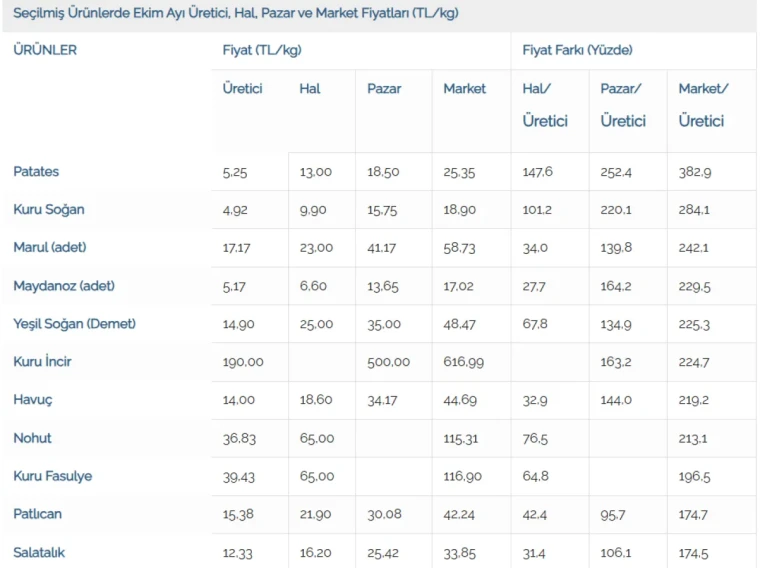Image resolution: width=760 pixels, height=568 pixels.
Task: Select the ÜRÜNLER column header
Action: (x=45, y=50)
